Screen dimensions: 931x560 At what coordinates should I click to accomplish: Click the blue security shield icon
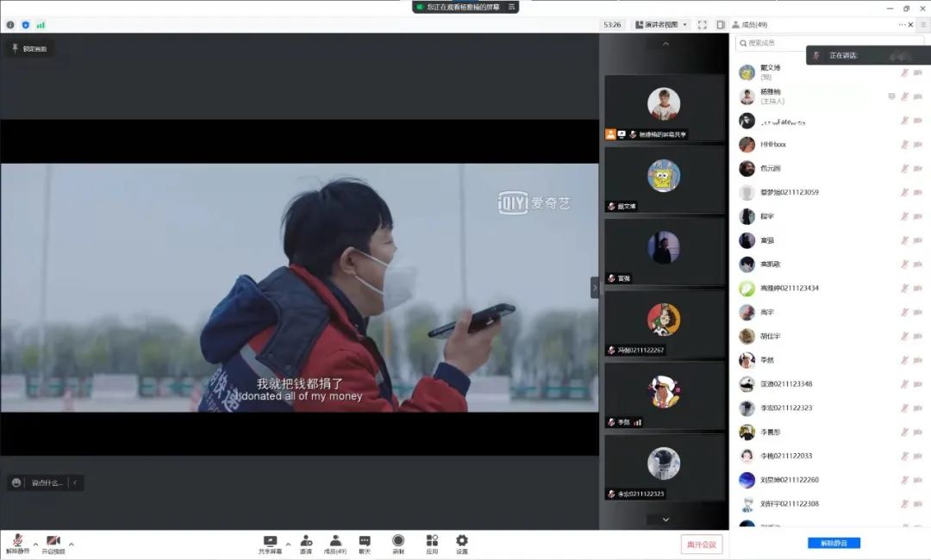coord(25,24)
